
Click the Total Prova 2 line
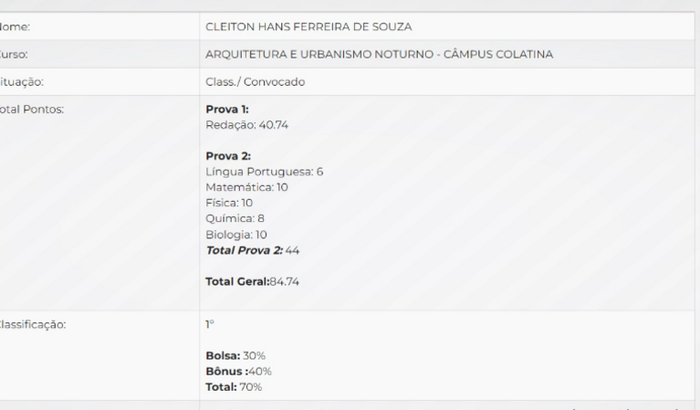coord(252,250)
